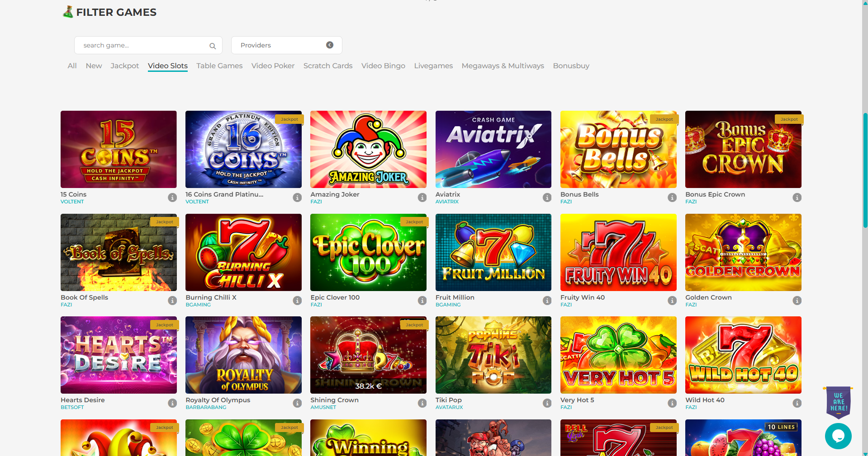868x456 pixels.
Task: Switch to the Table Games tab
Action: click(x=219, y=66)
